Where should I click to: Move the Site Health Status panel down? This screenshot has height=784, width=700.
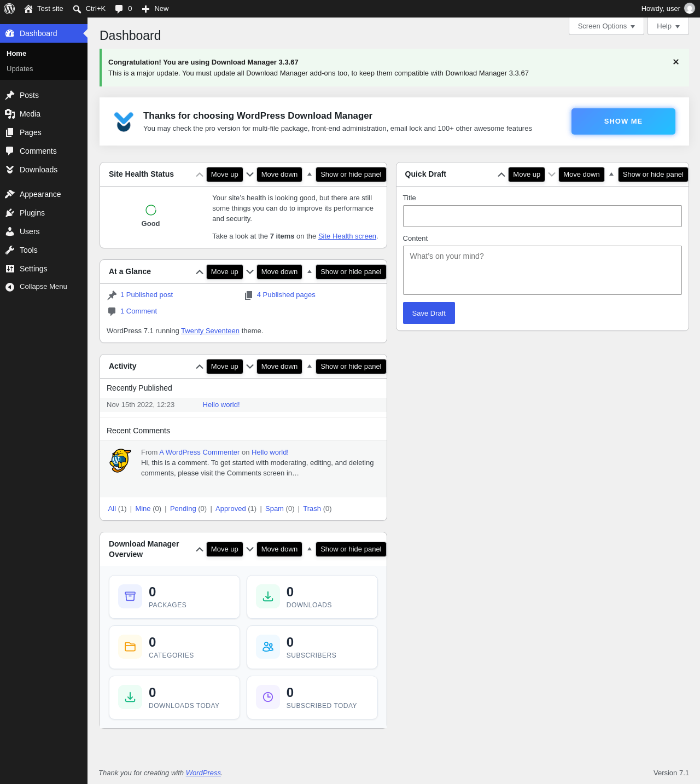pos(250,175)
